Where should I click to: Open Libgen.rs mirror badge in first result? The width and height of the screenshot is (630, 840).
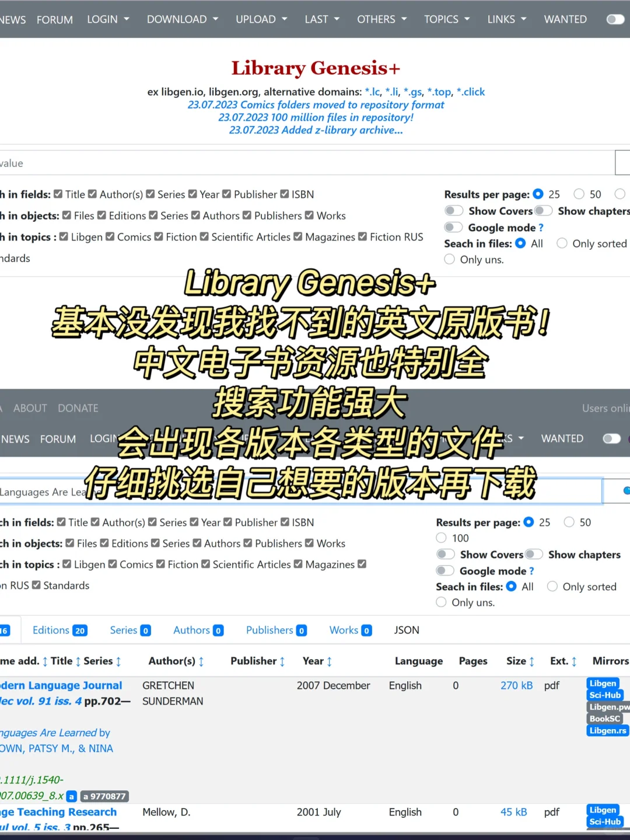(x=608, y=730)
